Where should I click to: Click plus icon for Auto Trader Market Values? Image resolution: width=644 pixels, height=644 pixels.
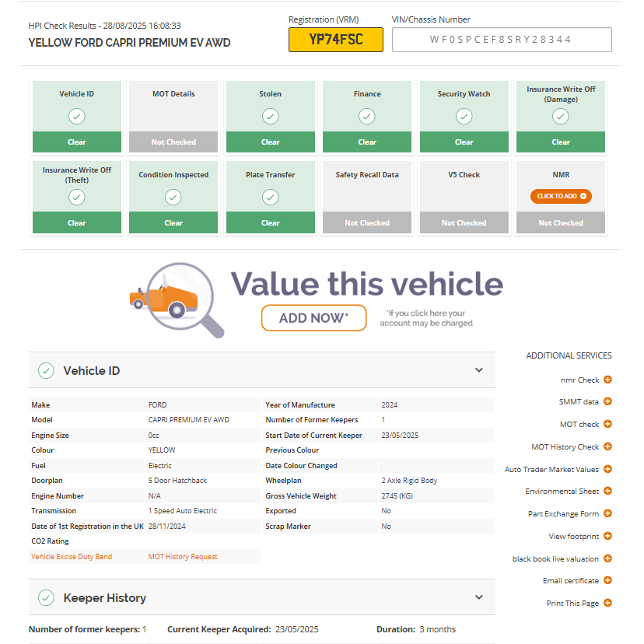pos(608,469)
